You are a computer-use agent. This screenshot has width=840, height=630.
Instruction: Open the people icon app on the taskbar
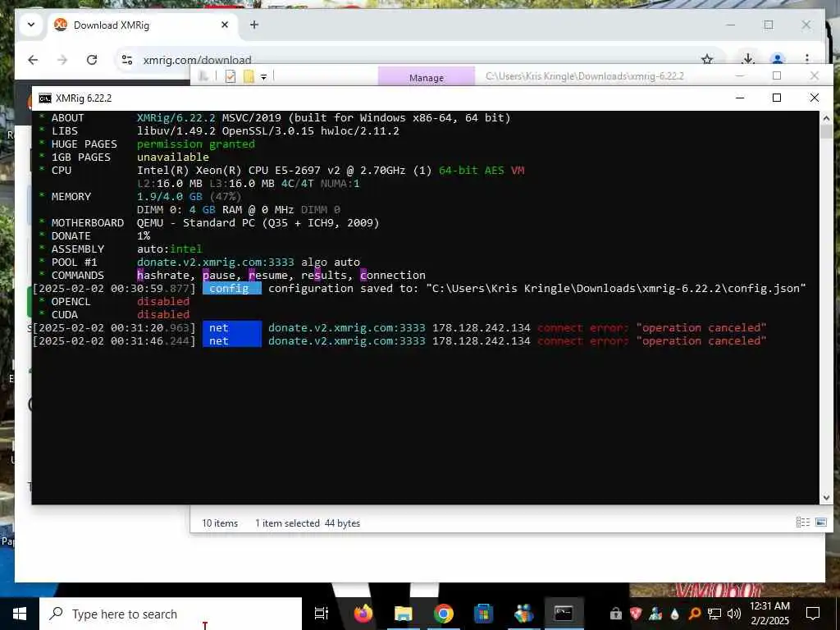(x=523, y=614)
